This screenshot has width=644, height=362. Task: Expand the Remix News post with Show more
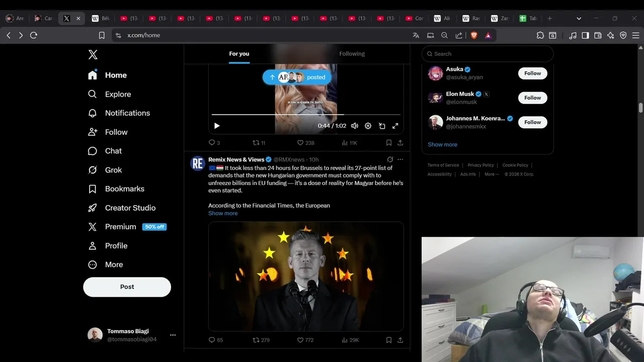pos(223,213)
